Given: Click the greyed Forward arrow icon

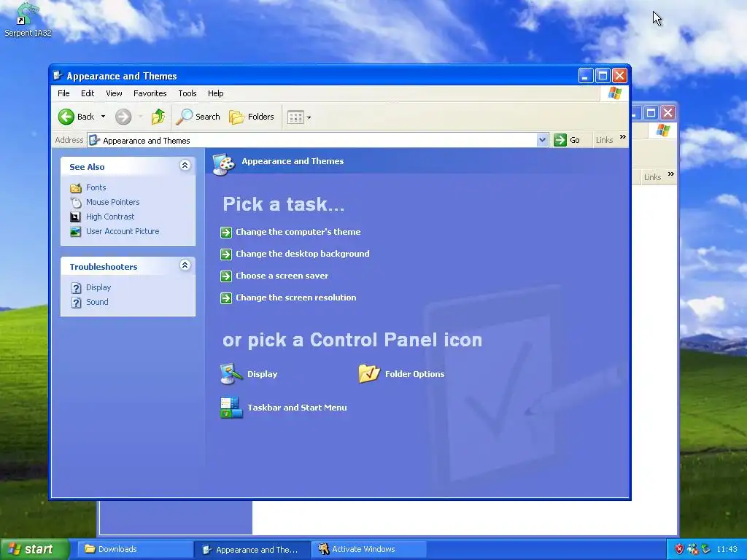Looking at the screenshot, I should [123, 117].
